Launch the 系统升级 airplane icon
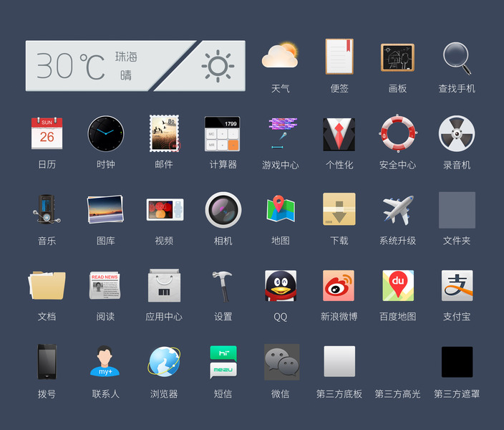This screenshot has width=504, height=430. (x=398, y=210)
